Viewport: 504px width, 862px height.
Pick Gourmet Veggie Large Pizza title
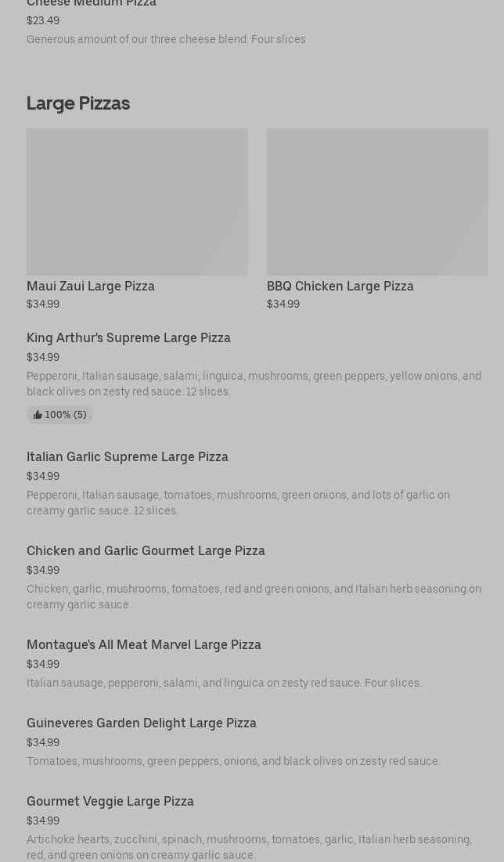pos(110,801)
